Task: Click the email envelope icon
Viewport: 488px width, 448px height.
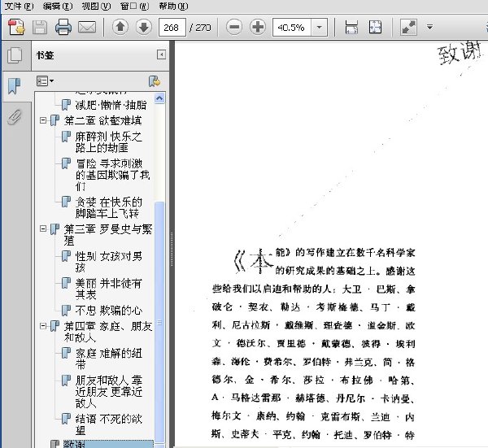Action: [87, 27]
